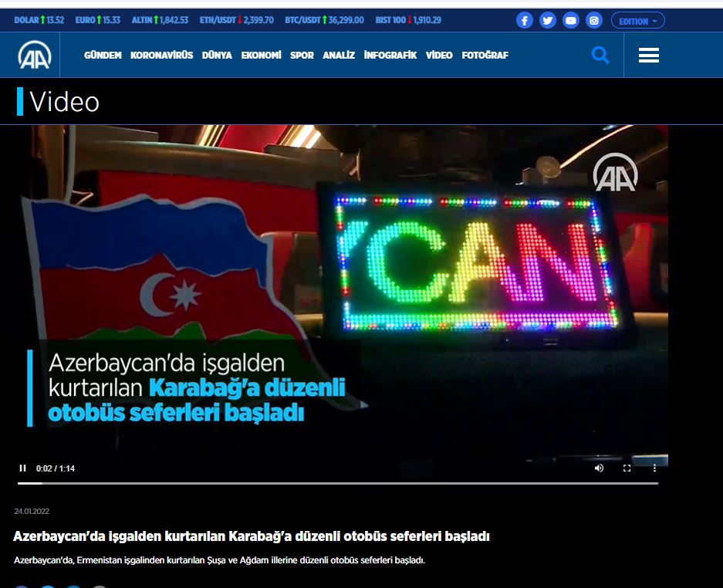723x588 pixels.
Task: Expand the EDITION dropdown
Action: (x=637, y=20)
